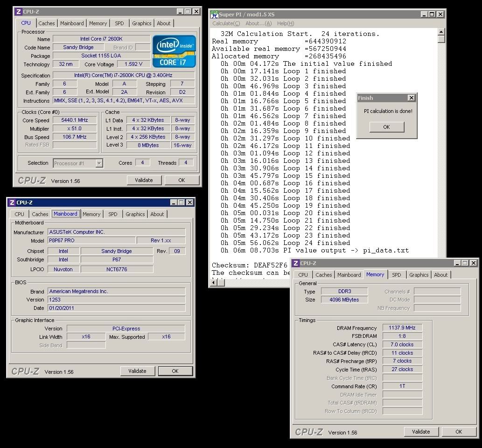Open Super PI's About menu
482x448 pixels.
[x=258, y=23]
